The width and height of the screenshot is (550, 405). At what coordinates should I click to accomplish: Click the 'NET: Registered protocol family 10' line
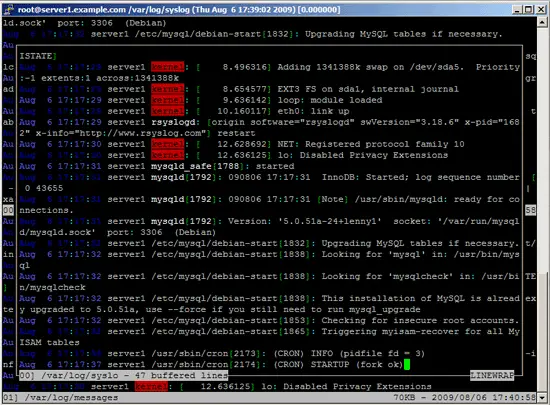(x=242, y=144)
